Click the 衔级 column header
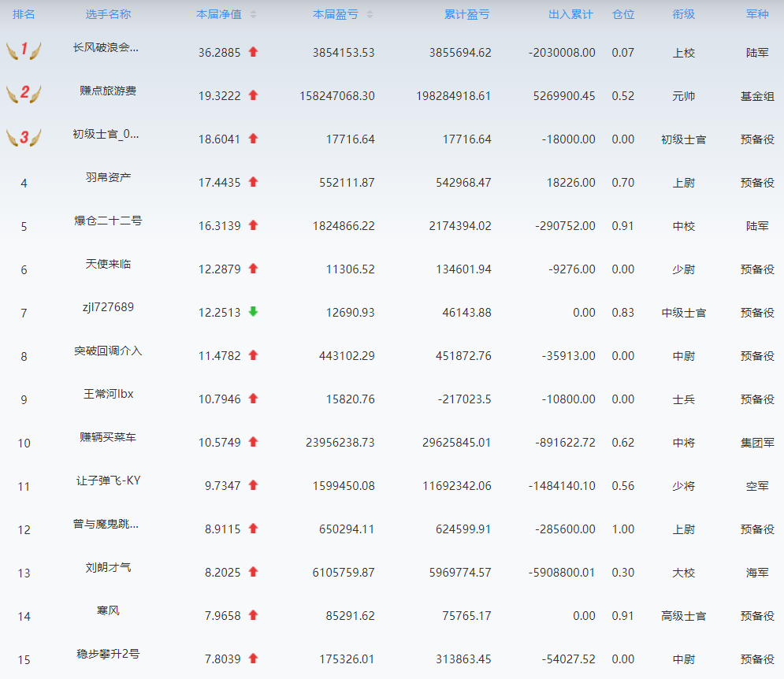This screenshot has width=784, height=679. pos(683,14)
